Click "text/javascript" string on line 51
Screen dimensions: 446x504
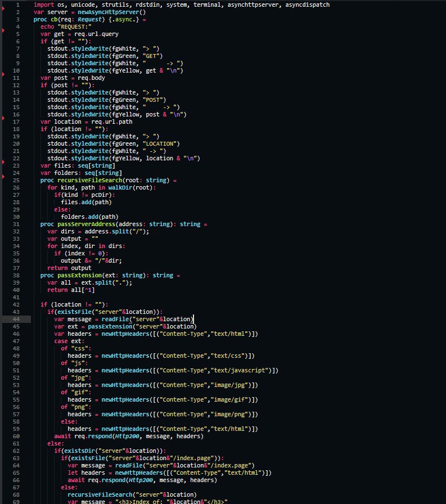241,371
